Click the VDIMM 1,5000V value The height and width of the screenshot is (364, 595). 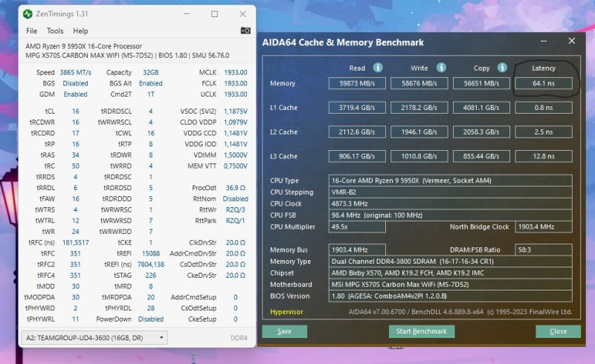pos(236,155)
